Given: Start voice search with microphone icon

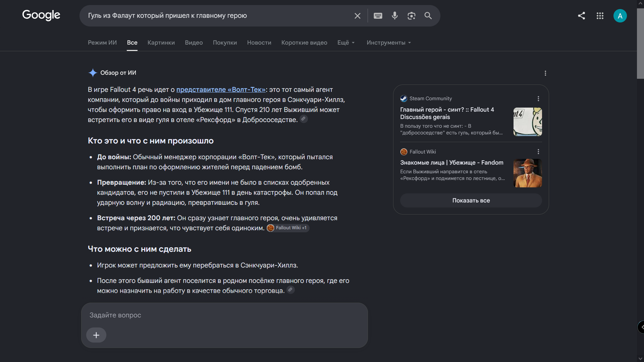Looking at the screenshot, I should (395, 16).
